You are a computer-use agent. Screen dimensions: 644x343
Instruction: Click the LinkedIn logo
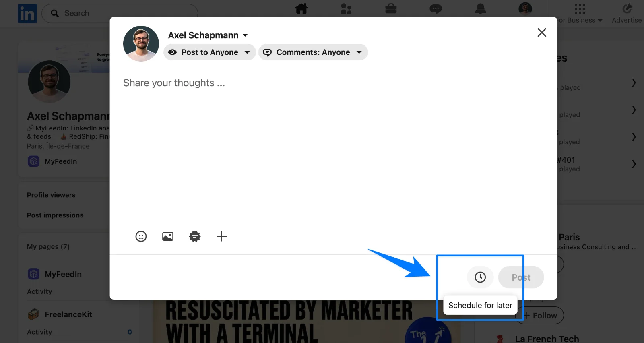click(27, 14)
